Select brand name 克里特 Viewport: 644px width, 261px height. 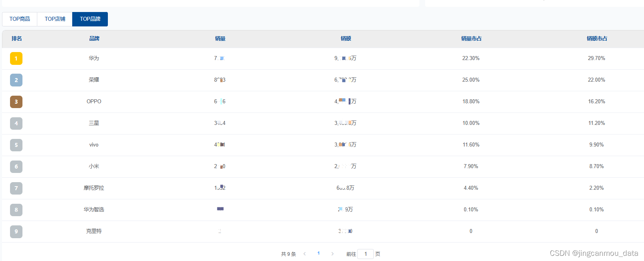click(94, 231)
